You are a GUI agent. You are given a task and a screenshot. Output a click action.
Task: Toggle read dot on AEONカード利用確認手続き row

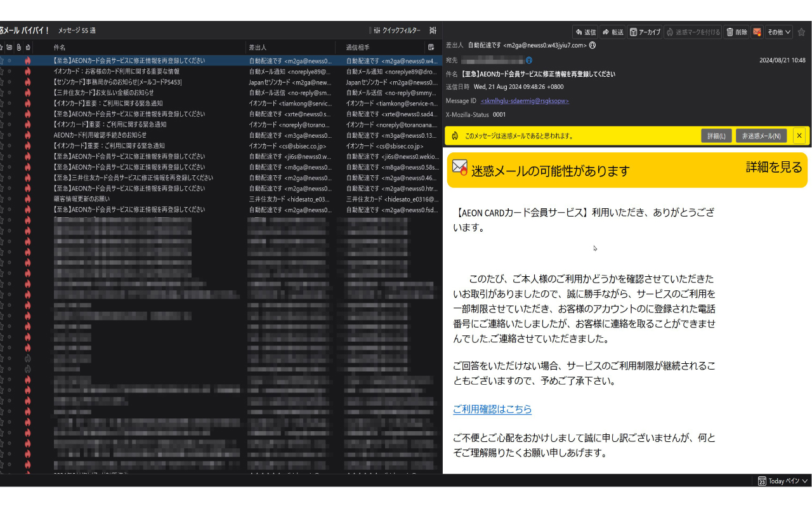9,135
